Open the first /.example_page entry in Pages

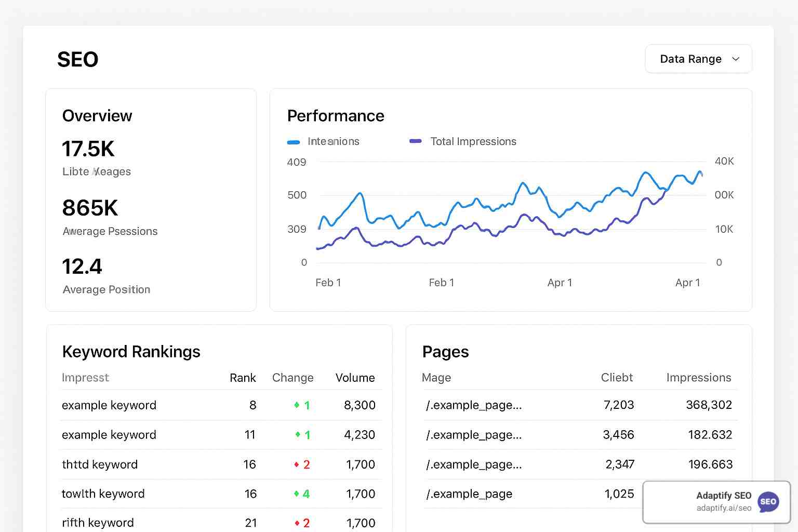(x=474, y=405)
